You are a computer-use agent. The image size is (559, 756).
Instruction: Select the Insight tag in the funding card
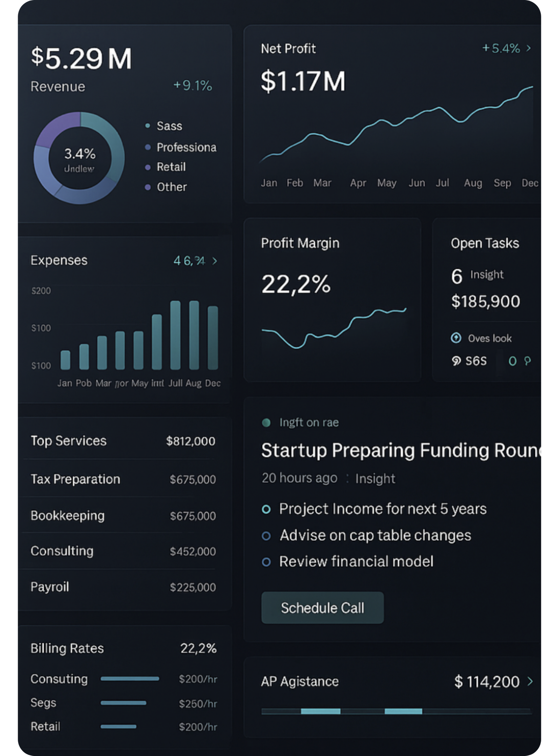point(374,478)
